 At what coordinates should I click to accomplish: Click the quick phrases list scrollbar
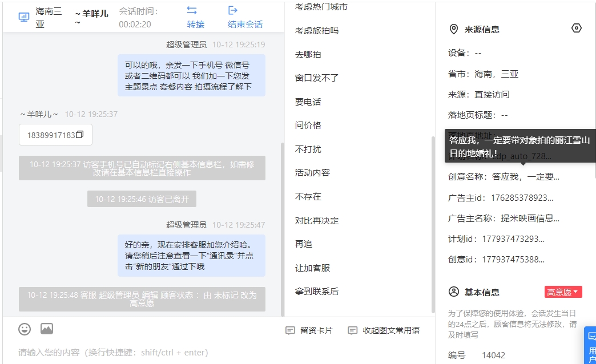[x=433, y=224]
